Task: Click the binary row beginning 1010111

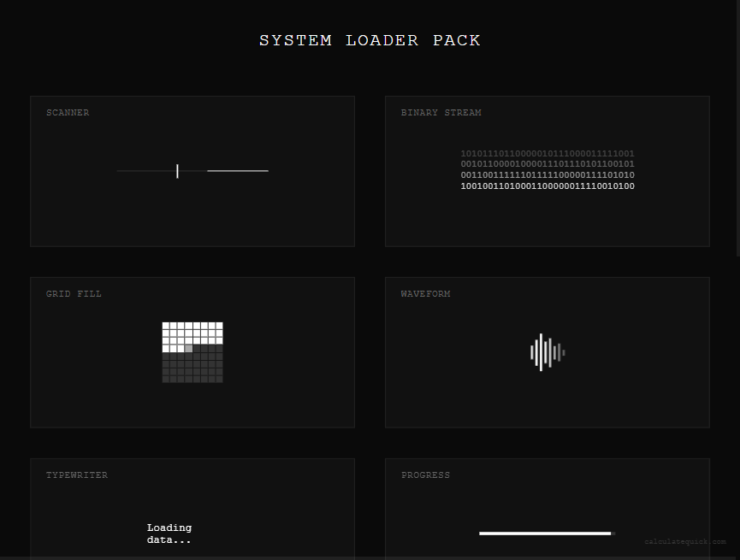Action: tap(548, 153)
